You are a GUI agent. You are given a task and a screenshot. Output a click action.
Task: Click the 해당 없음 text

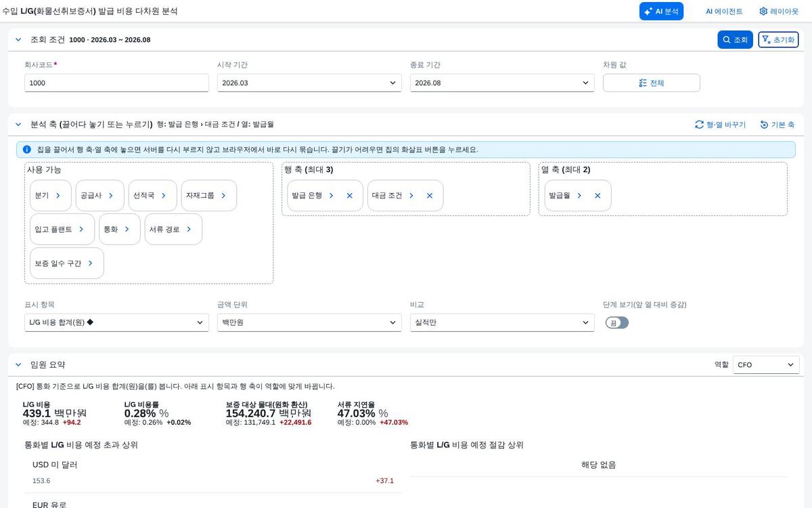[x=599, y=465]
